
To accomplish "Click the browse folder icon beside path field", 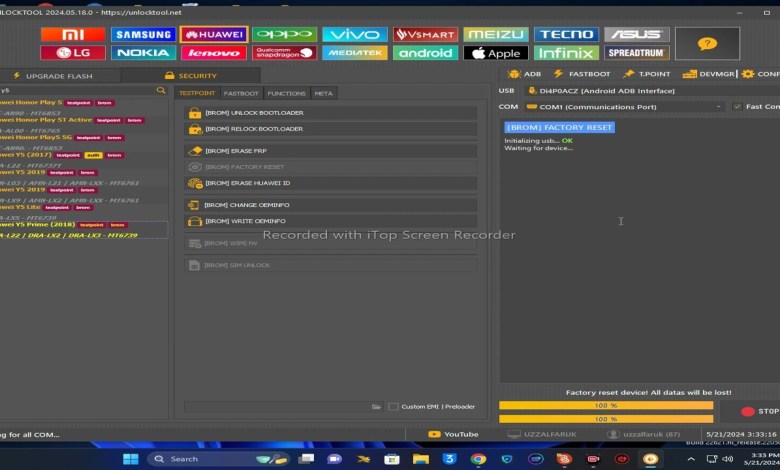I will pyautogui.click(x=376, y=407).
